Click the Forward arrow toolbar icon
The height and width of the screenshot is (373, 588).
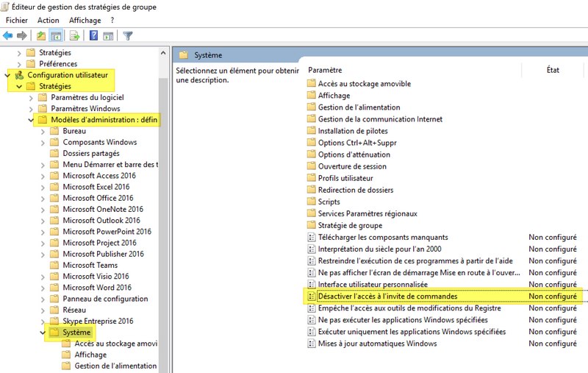coord(22,35)
